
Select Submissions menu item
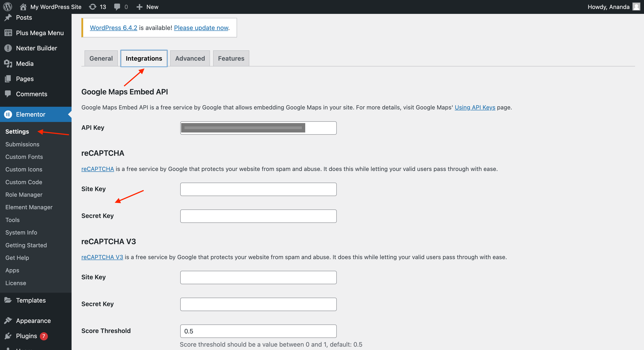click(x=22, y=144)
